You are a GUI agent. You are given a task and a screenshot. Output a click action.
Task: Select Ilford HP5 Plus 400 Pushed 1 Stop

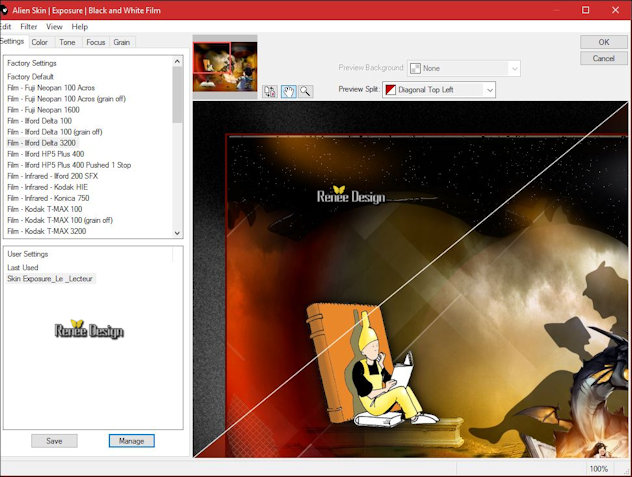69,165
